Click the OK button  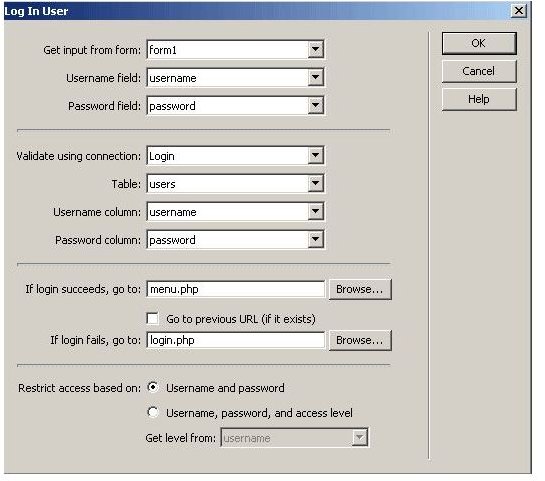click(x=479, y=43)
